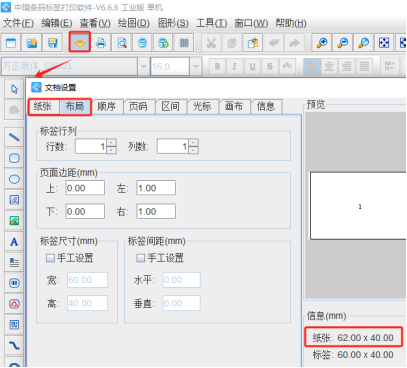Increase the row count stepper
This screenshot has height=368, width=407.
click(111, 143)
